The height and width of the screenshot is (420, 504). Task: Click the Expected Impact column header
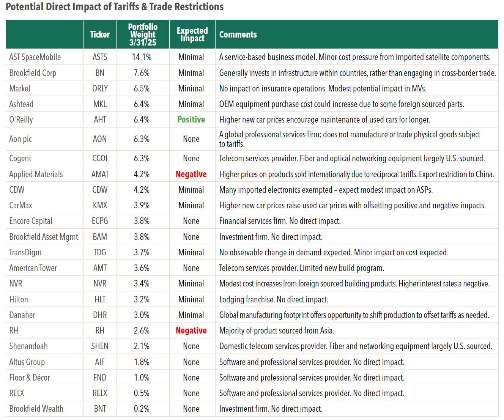coord(192,35)
